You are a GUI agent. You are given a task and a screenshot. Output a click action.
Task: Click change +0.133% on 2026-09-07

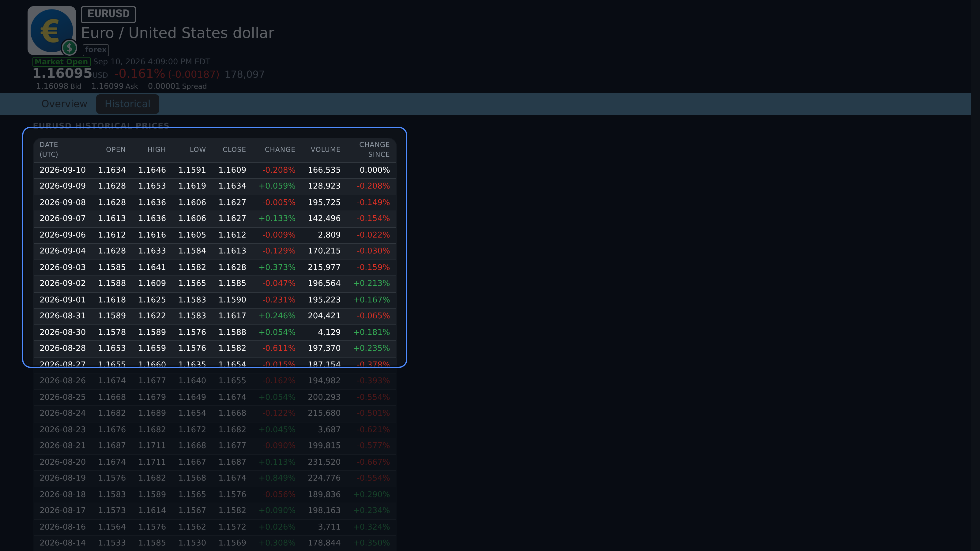[x=277, y=218]
